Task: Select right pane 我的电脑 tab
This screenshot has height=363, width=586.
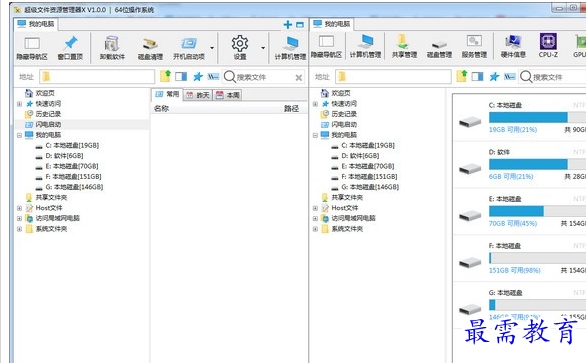Action: pos(332,24)
